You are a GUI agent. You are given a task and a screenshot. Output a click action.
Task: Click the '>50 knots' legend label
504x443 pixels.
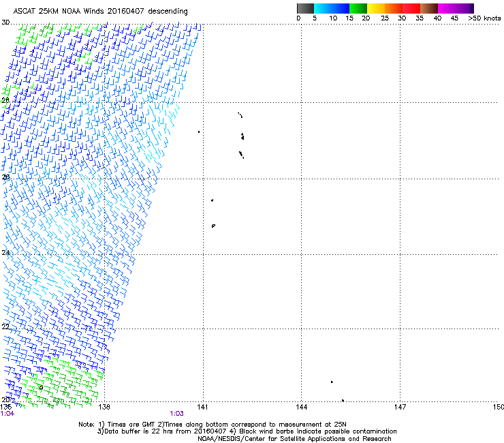[484, 18]
